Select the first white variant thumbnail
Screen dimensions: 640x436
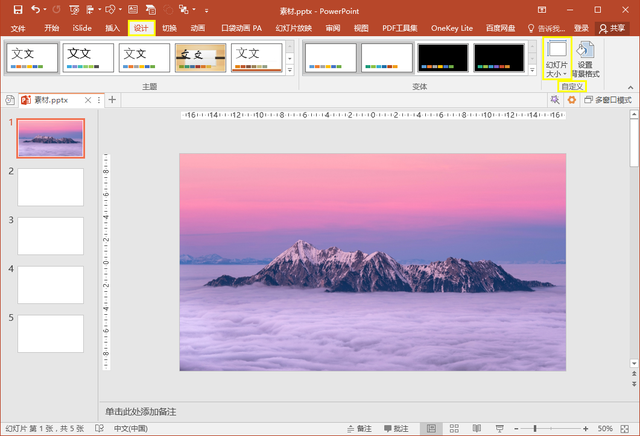pos(331,58)
